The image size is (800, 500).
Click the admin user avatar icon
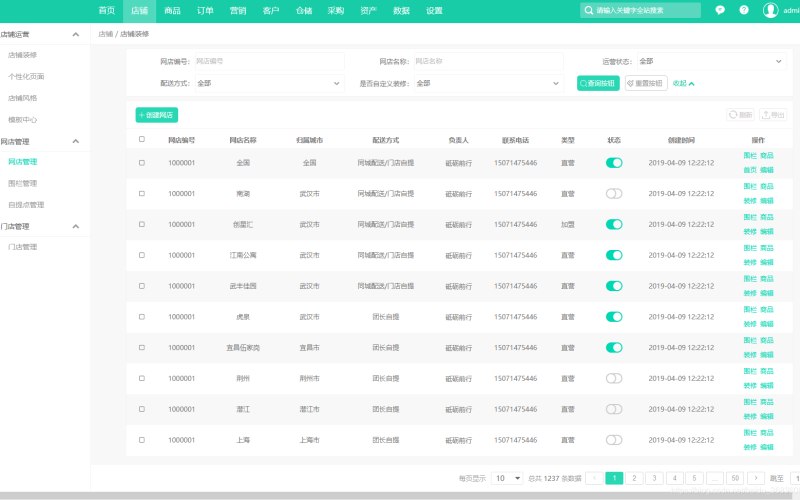(770, 10)
